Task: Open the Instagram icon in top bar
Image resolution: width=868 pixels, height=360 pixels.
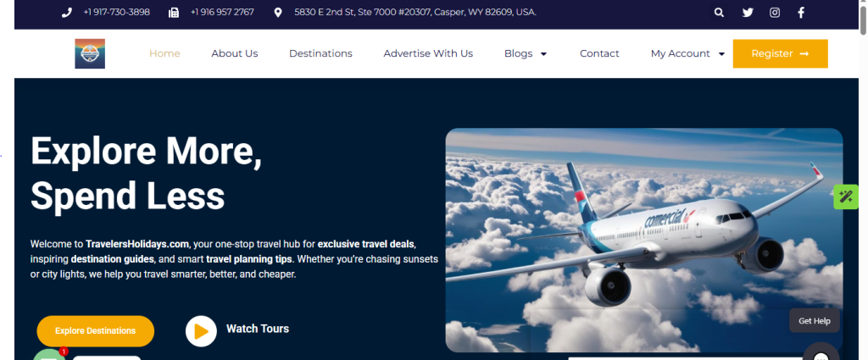Action: [775, 13]
